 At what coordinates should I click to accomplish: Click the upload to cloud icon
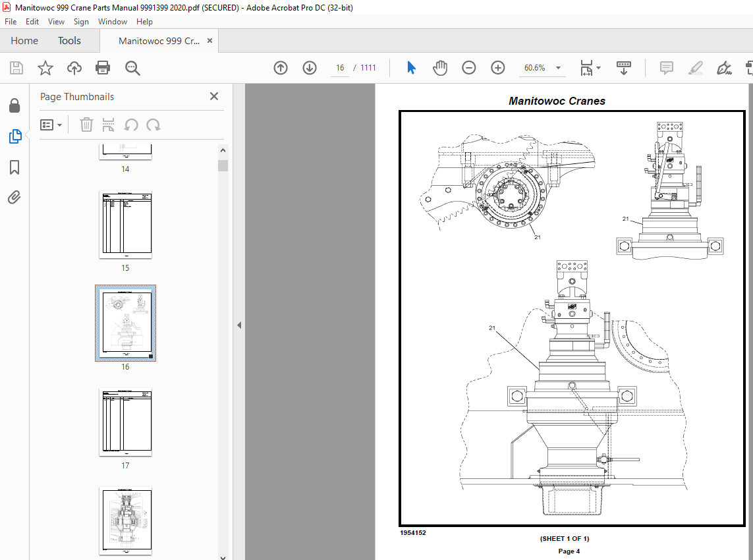[74, 68]
